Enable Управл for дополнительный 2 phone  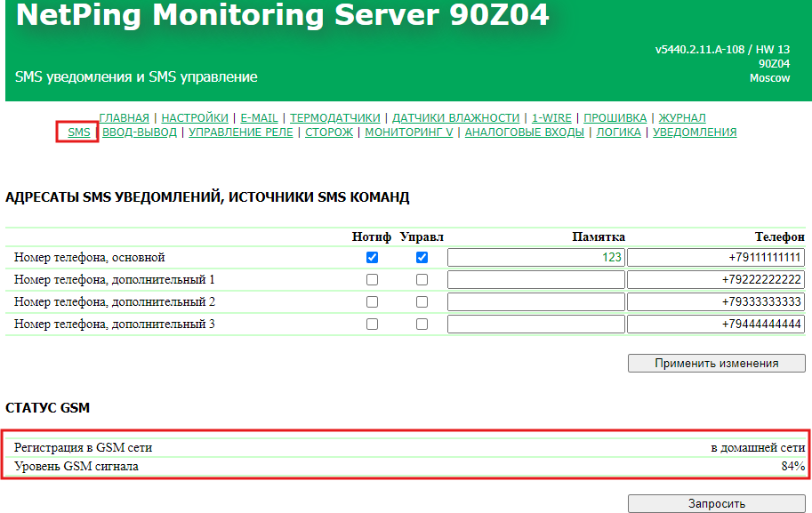tap(422, 302)
